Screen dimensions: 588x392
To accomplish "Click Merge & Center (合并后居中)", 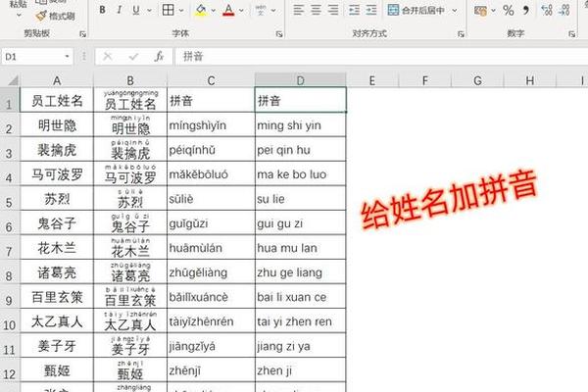I will coord(416,10).
